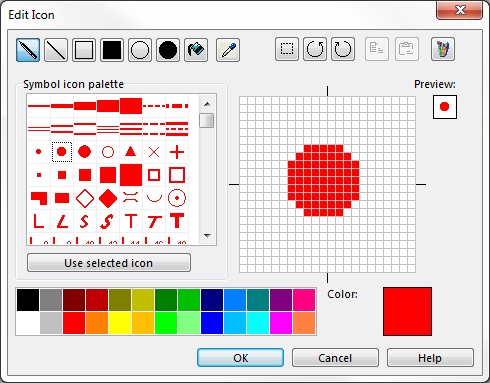The height and width of the screenshot is (383, 490).
Task: Click the red circle in drawing grid
Action: (x=323, y=180)
